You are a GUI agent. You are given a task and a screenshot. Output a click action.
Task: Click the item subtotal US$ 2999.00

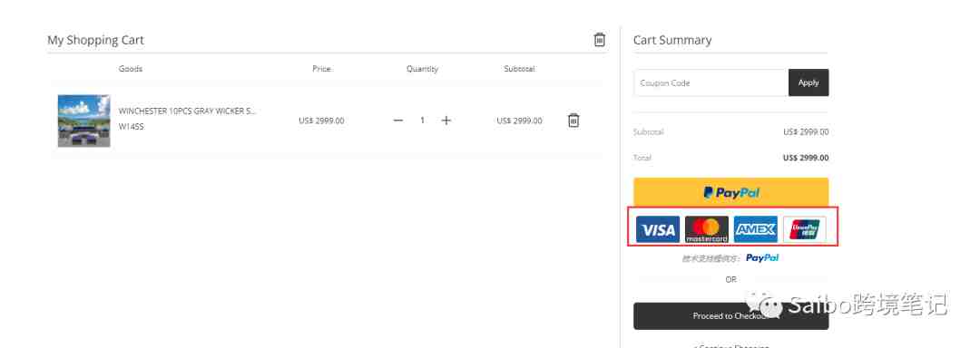(519, 121)
